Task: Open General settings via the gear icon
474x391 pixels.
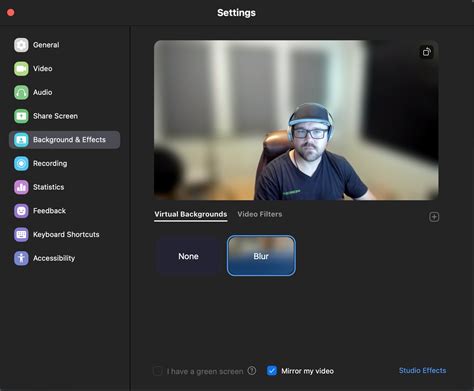Action: [21, 45]
